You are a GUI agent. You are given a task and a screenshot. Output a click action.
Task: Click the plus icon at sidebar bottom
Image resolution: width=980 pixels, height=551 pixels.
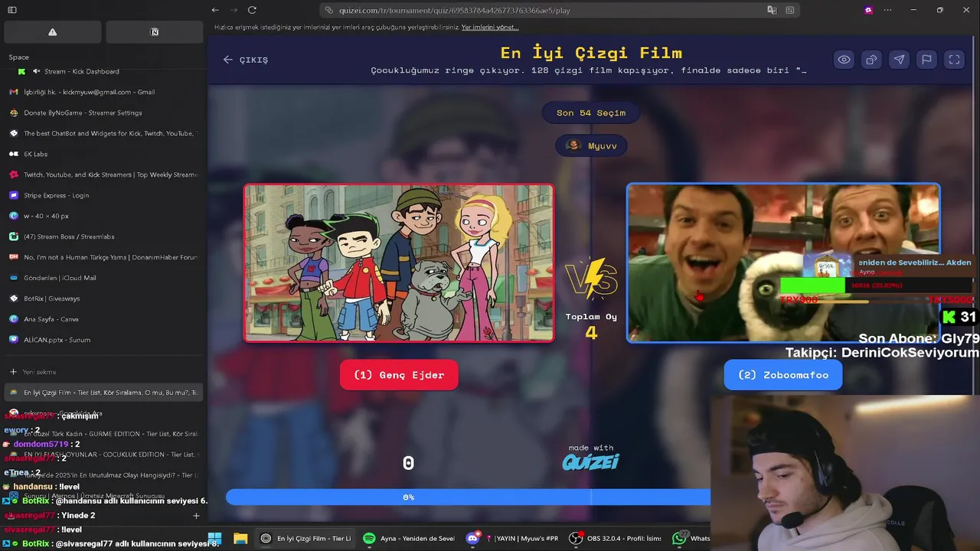[x=196, y=516]
